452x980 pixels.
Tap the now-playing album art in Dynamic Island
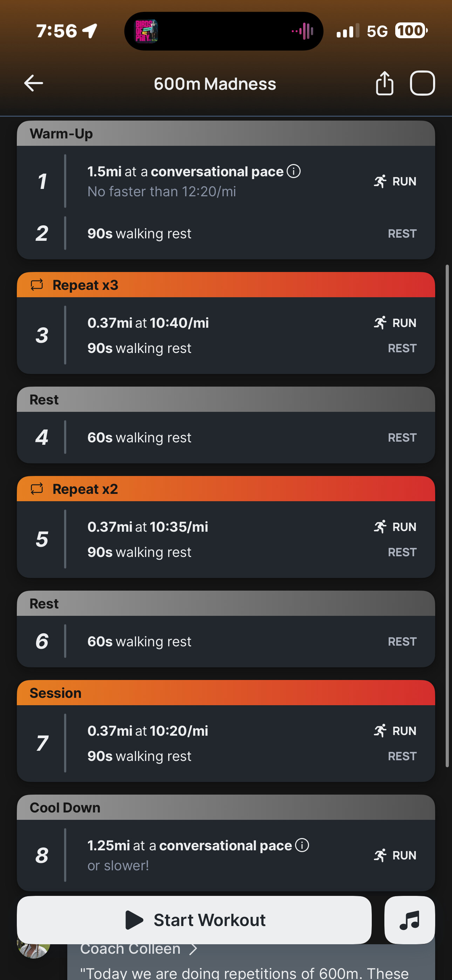point(146,31)
